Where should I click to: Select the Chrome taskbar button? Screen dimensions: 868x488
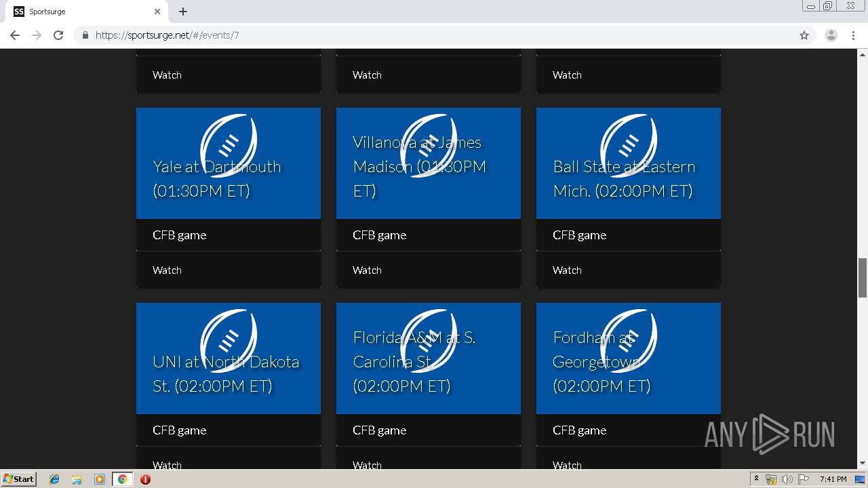122,479
